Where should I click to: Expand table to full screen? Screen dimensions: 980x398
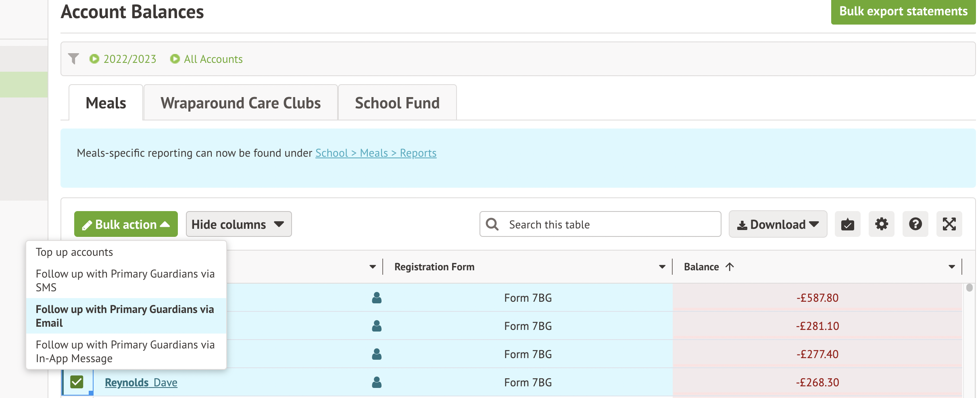pos(949,224)
